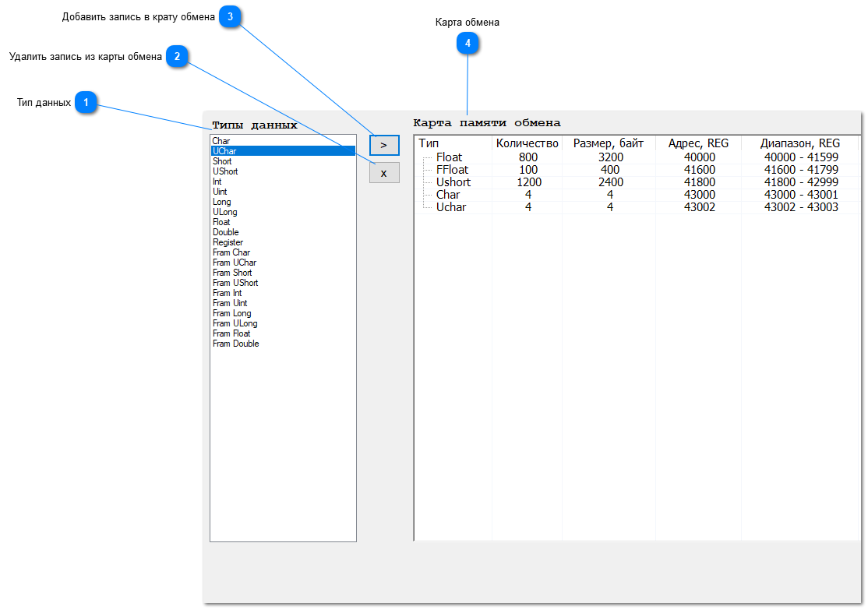This screenshot has width=868, height=610.
Task: Select 'Float' in data types list
Action: [283, 222]
